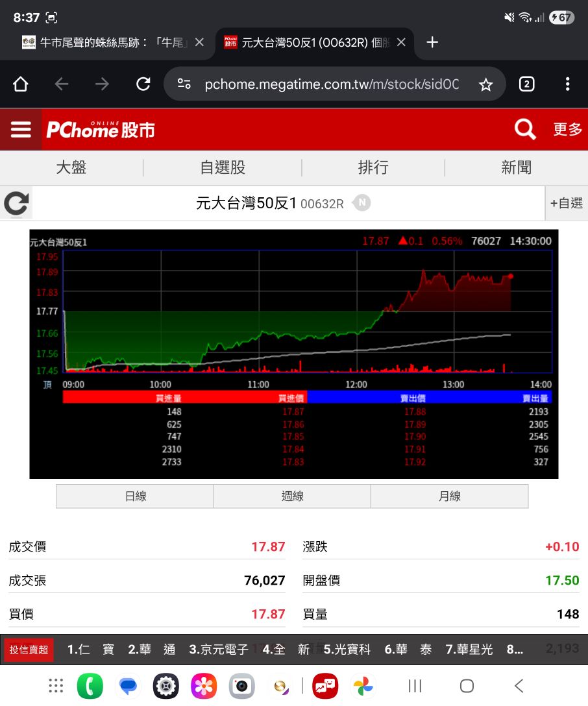Close the 元大台灣50反1 browser tab

(x=401, y=42)
